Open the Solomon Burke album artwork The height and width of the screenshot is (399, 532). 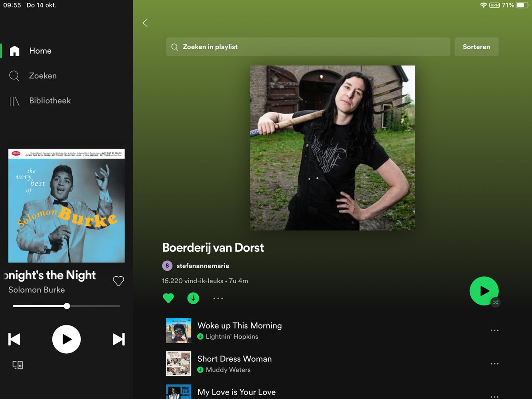[66, 206]
